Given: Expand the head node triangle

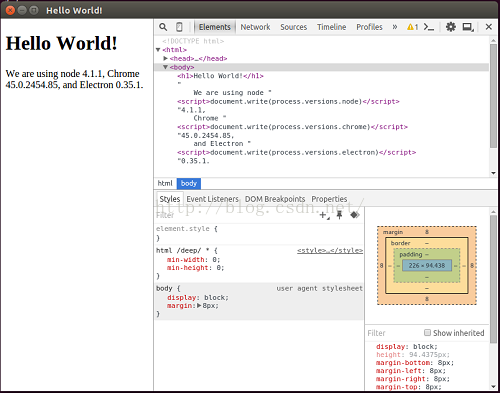Looking at the screenshot, I should (x=165, y=58).
